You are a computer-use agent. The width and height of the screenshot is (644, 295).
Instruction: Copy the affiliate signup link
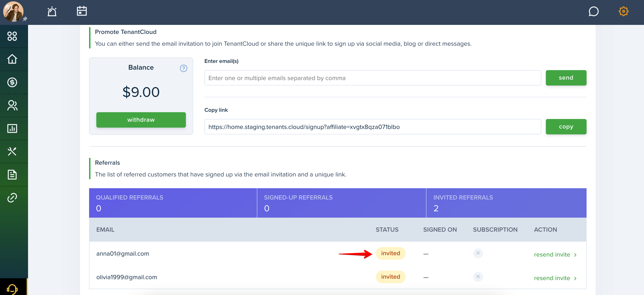coord(566,127)
